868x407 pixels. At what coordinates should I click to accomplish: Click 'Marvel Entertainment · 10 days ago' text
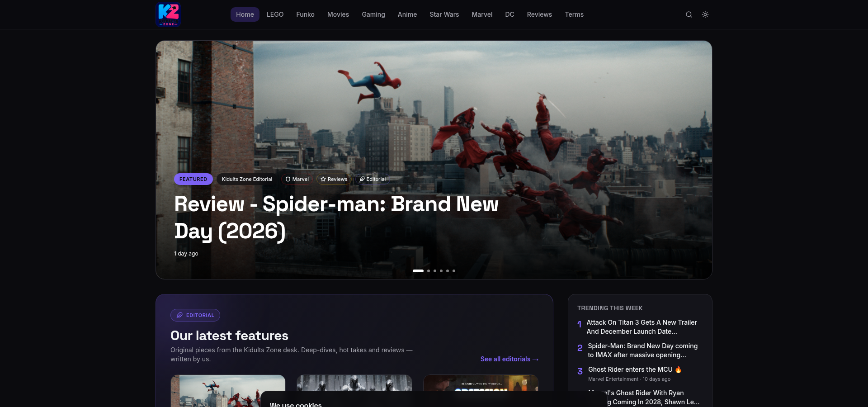(x=629, y=379)
